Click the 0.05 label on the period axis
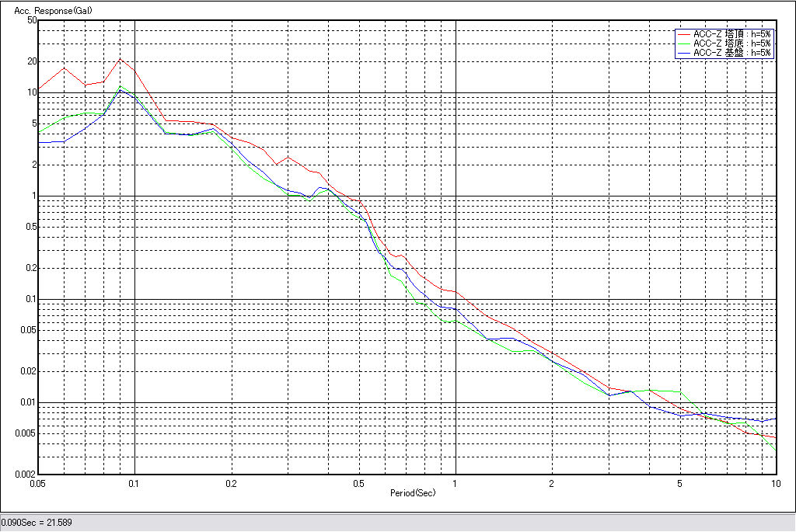796x532 pixels. tap(38, 483)
